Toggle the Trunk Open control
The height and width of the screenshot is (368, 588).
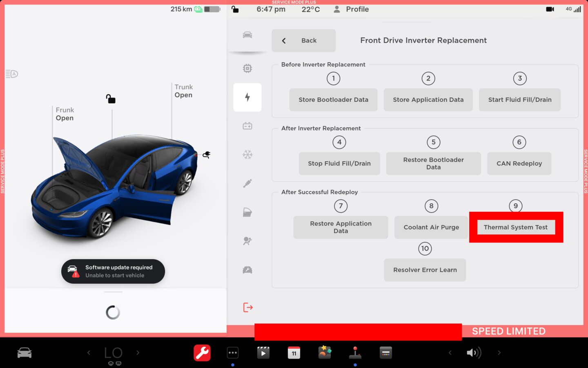coord(183,91)
